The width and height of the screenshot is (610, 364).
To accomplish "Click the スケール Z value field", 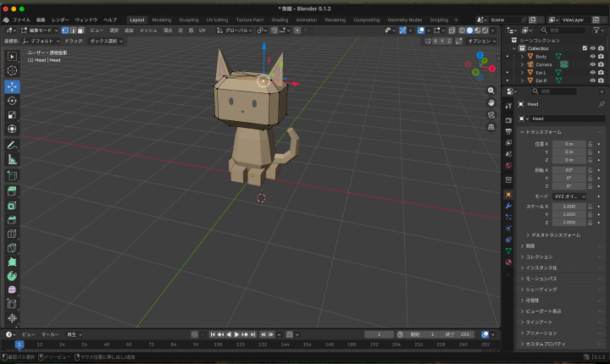I will [569, 223].
